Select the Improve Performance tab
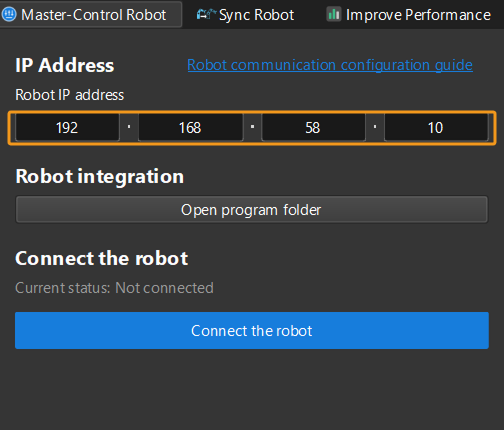This screenshot has height=430, width=504. tap(409, 15)
